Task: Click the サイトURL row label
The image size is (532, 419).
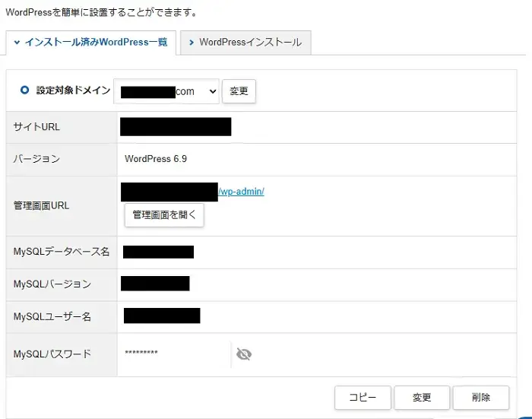Action: [36, 127]
